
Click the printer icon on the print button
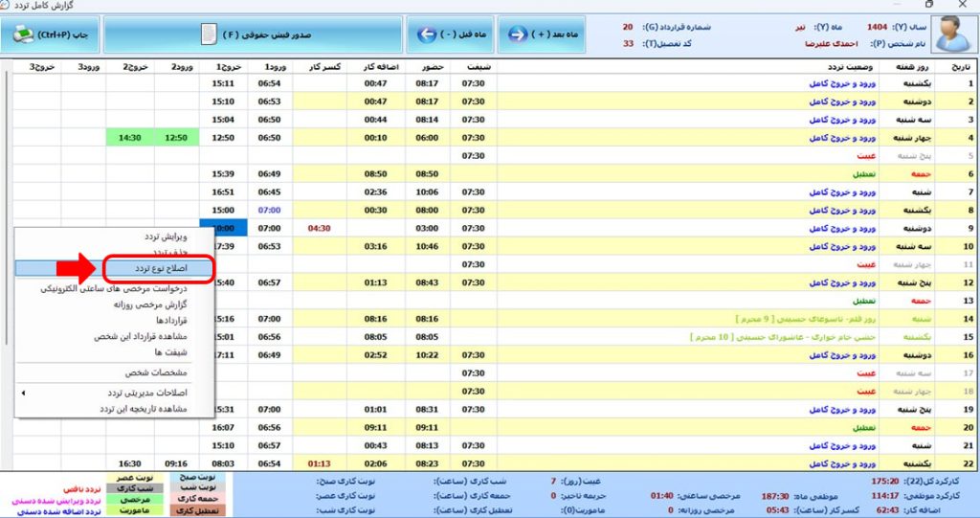click(x=23, y=34)
